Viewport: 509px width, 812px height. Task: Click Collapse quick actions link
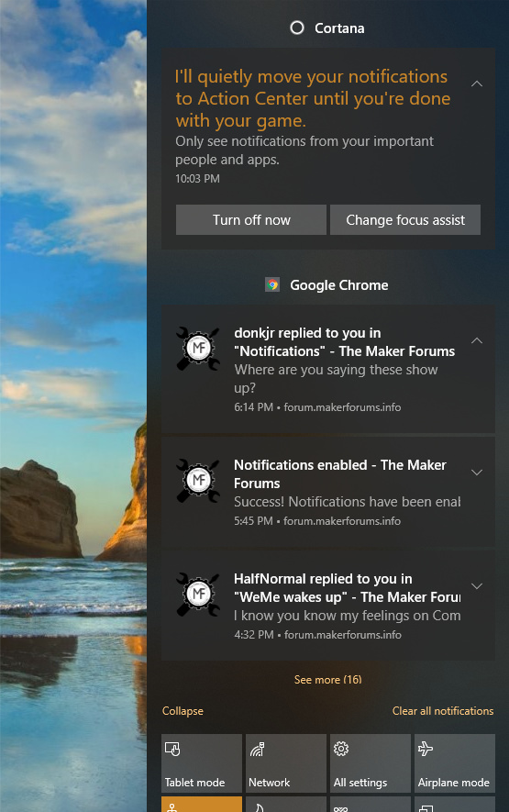point(183,711)
